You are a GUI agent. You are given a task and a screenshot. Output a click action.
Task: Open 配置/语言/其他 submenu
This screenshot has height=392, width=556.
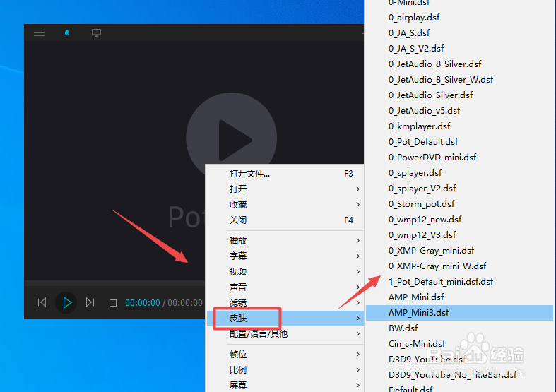tap(285, 334)
